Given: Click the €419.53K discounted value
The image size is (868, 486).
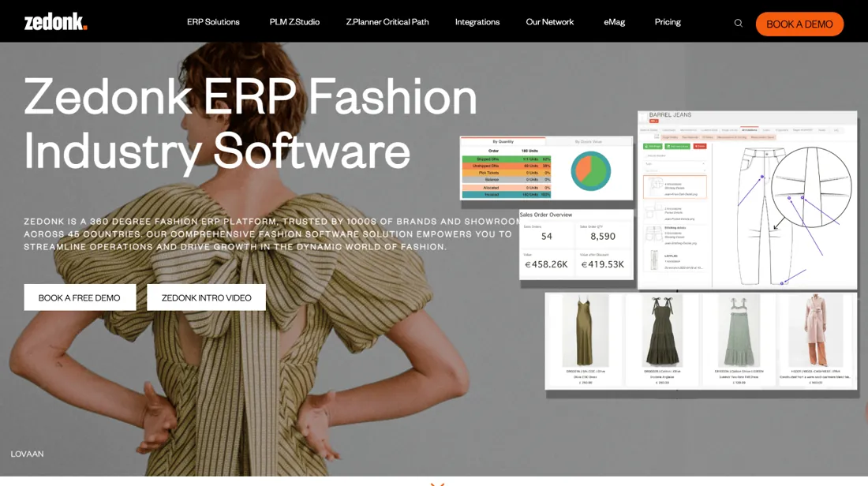Looking at the screenshot, I should click(603, 264).
